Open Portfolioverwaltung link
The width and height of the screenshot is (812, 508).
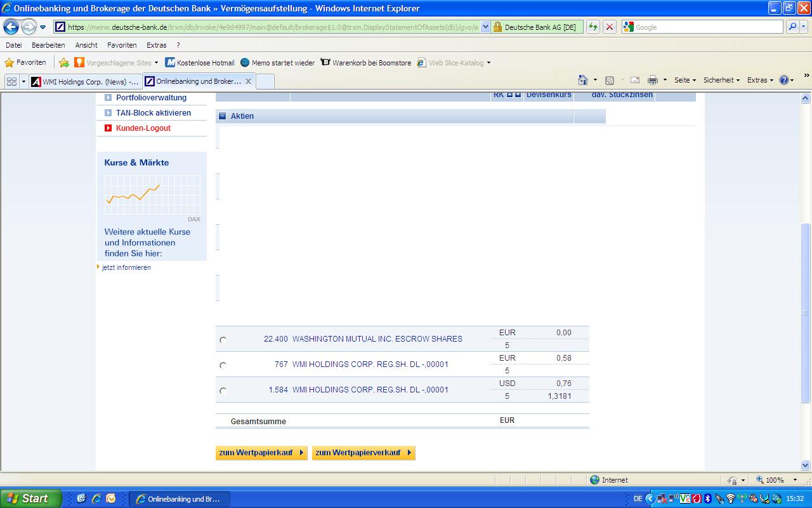[151, 98]
